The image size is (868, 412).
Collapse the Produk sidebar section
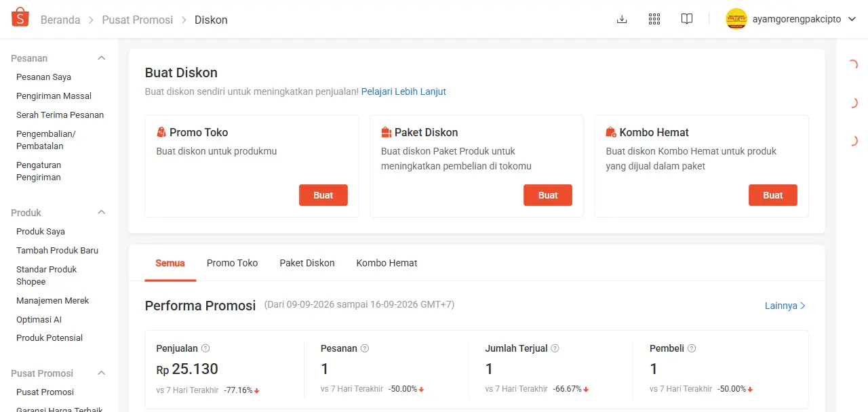click(x=102, y=213)
